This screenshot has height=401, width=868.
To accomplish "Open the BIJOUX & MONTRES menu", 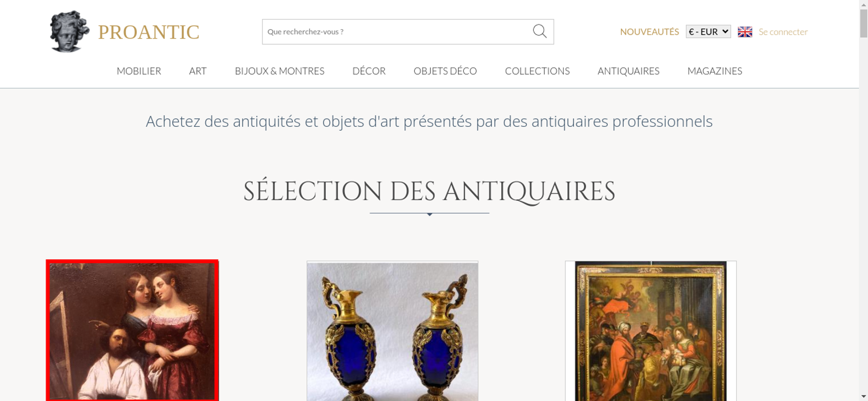I will point(279,71).
